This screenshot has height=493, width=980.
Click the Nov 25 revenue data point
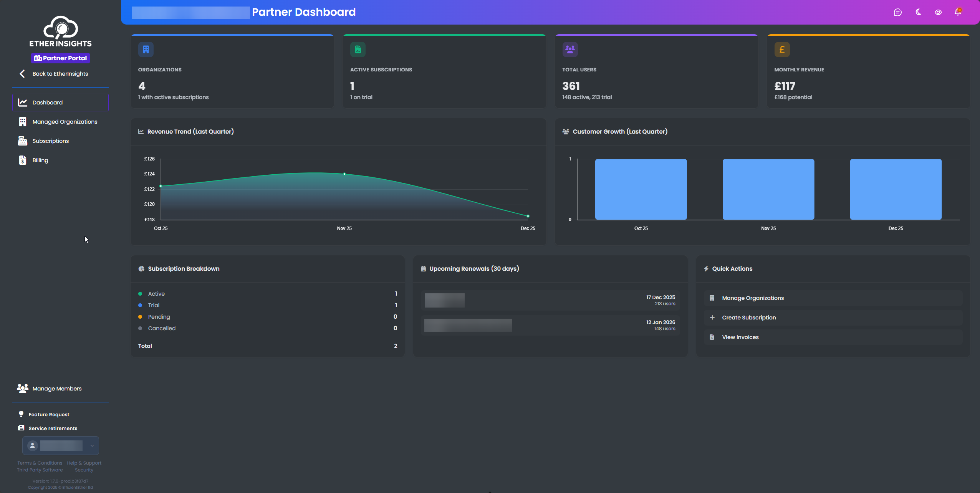(344, 174)
